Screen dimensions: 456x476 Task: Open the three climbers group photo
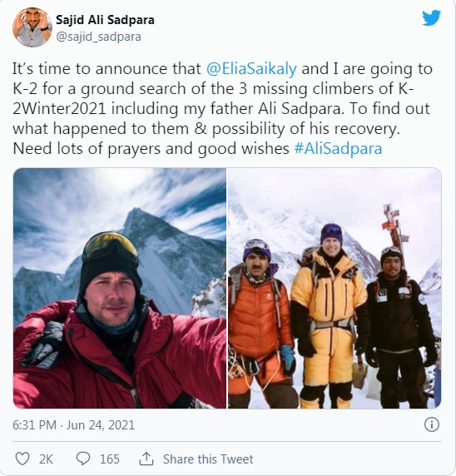tap(335, 288)
